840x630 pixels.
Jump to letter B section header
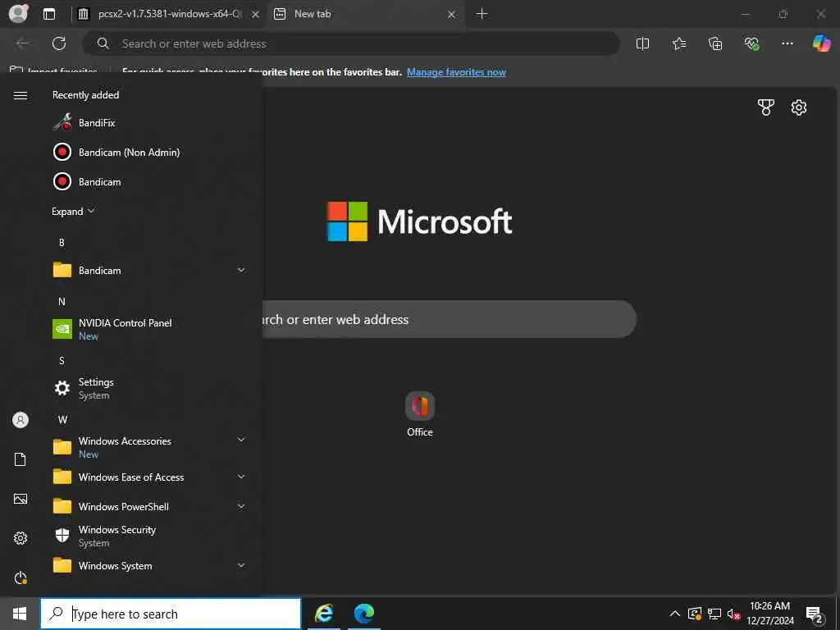click(x=62, y=243)
